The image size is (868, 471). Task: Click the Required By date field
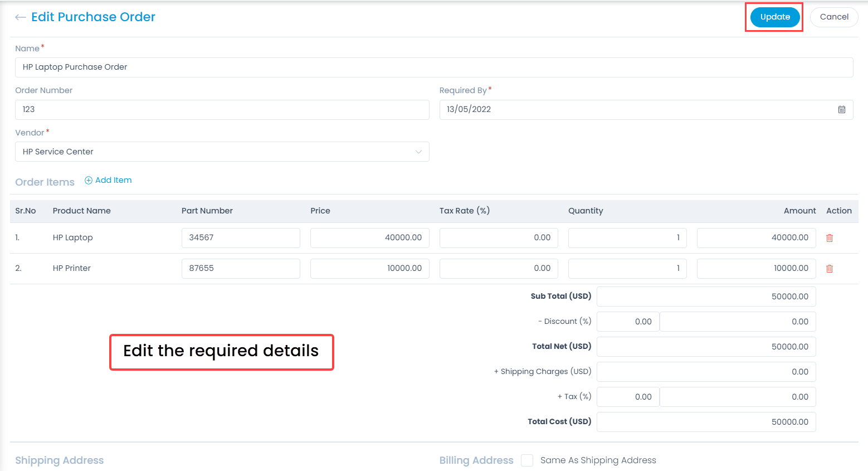click(635, 110)
